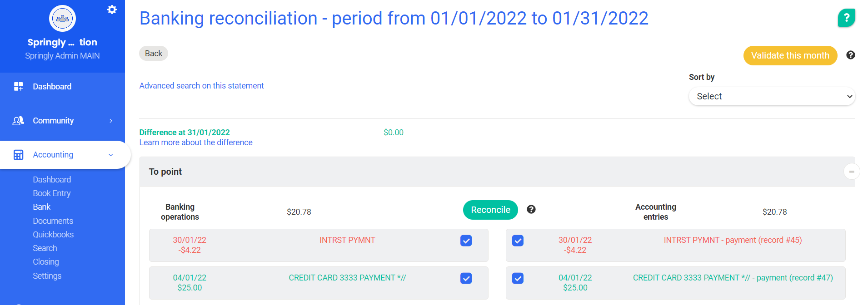Uncheck the INTRST PYMNT banking operation checkbox
The height and width of the screenshot is (305, 868).
[x=466, y=241]
